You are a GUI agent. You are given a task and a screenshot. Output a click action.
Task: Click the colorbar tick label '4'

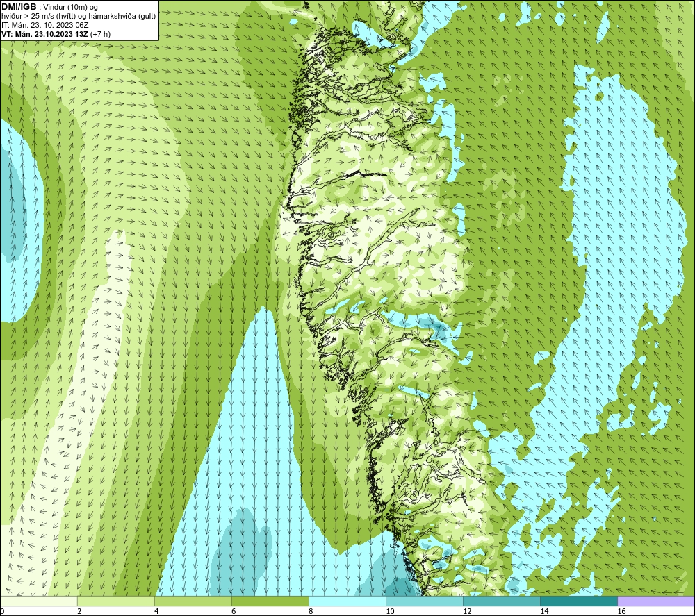(156, 612)
